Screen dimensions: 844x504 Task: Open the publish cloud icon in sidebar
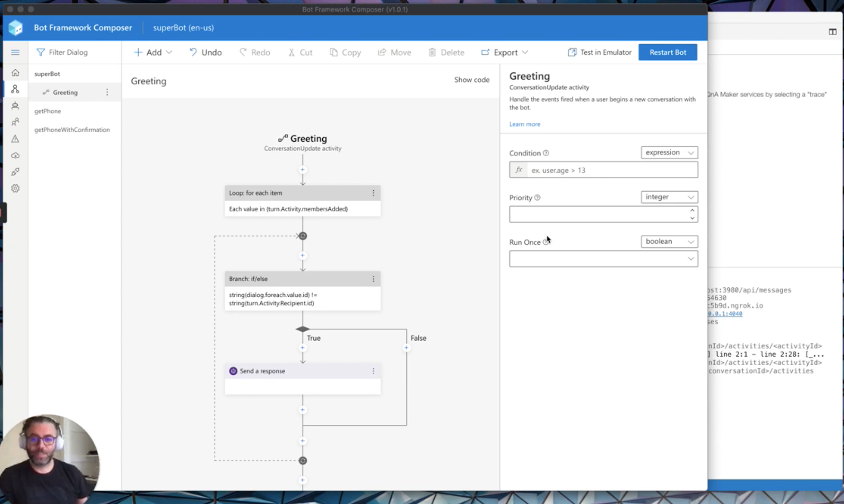click(15, 156)
